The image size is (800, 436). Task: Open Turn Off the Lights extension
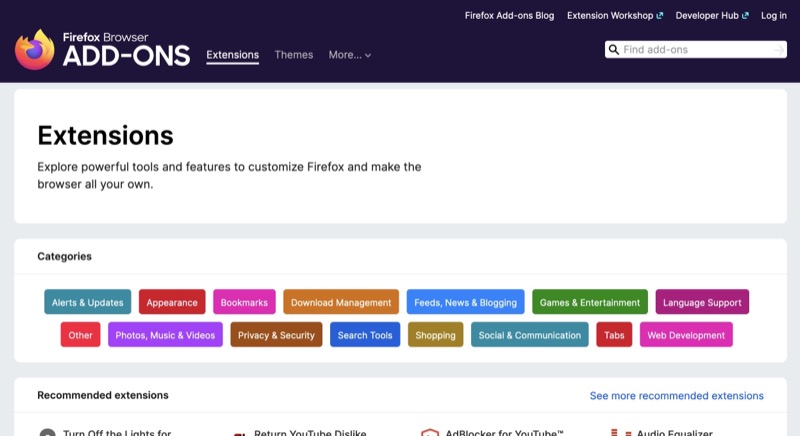pyautogui.click(x=117, y=432)
